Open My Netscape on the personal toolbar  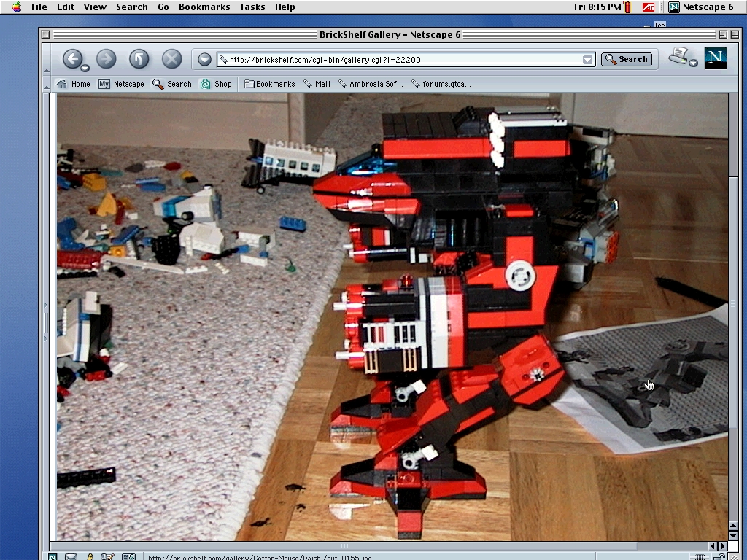click(x=122, y=84)
